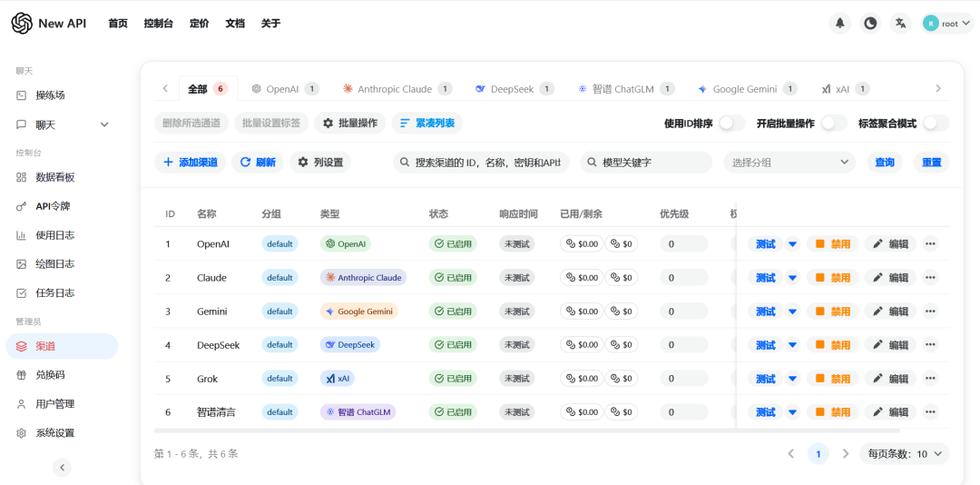The width and height of the screenshot is (980, 485).
Task: Click the horizontal scrollbar below the table
Action: (526, 431)
